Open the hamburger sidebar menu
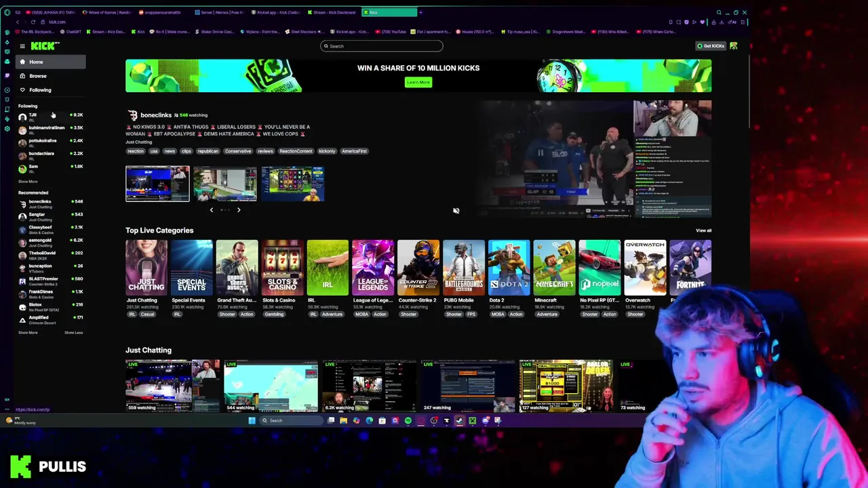 [22, 46]
